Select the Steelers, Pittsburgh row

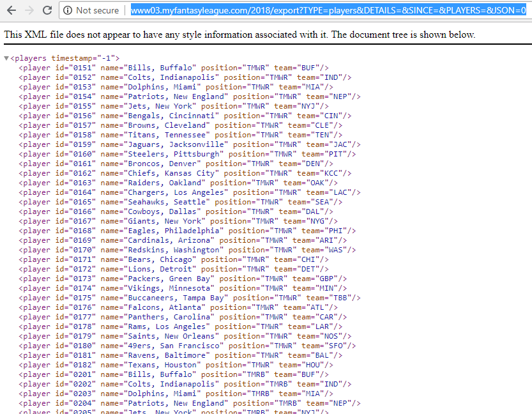pyautogui.click(x=187, y=154)
